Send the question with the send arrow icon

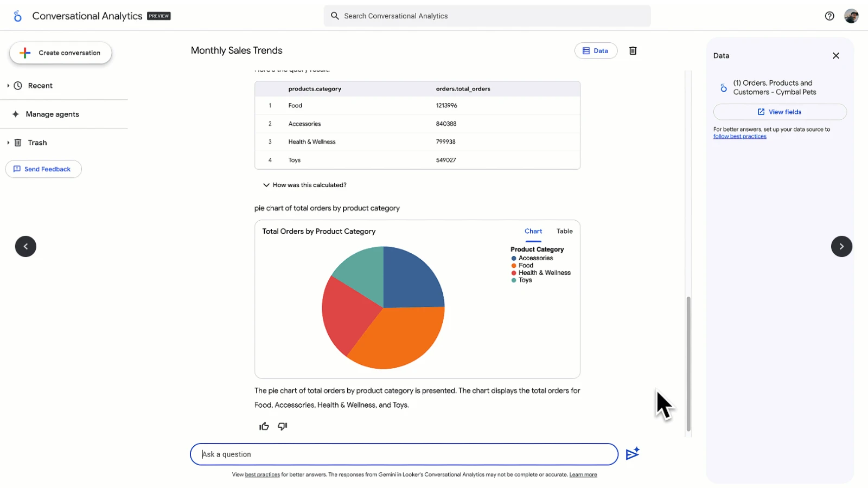click(x=633, y=454)
